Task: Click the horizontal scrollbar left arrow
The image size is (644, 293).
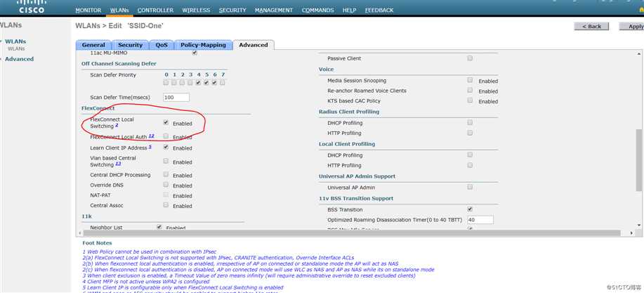Action: point(79,233)
